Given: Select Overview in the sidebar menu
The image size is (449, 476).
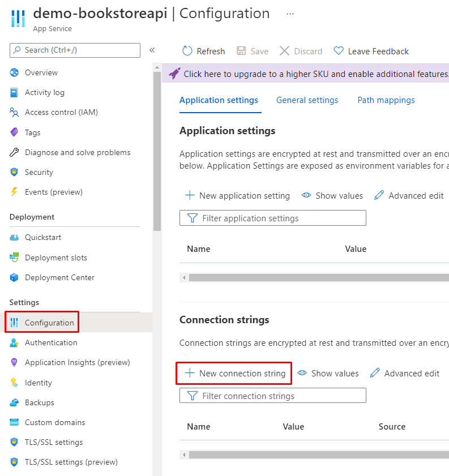Looking at the screenshot, I should tap(41, 72).
